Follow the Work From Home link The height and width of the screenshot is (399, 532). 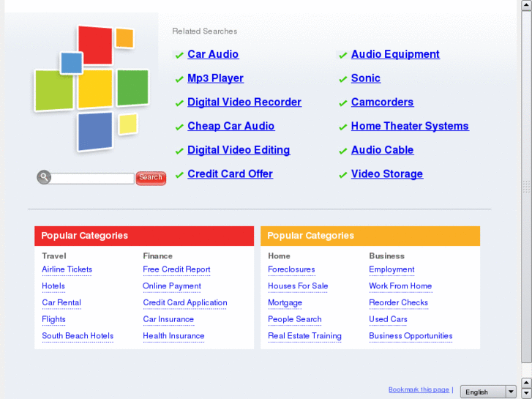(x=400, y=286)
